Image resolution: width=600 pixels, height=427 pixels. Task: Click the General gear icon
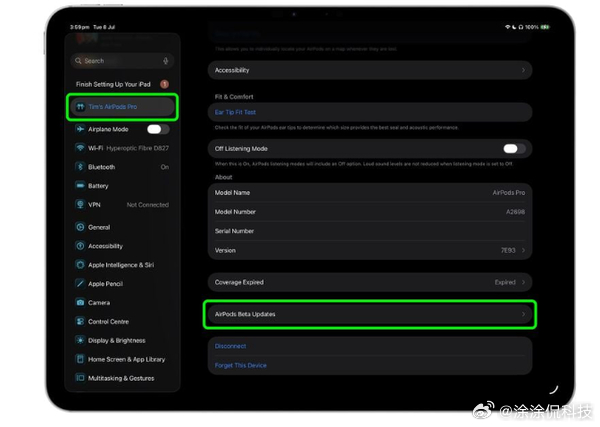(80, 227)
